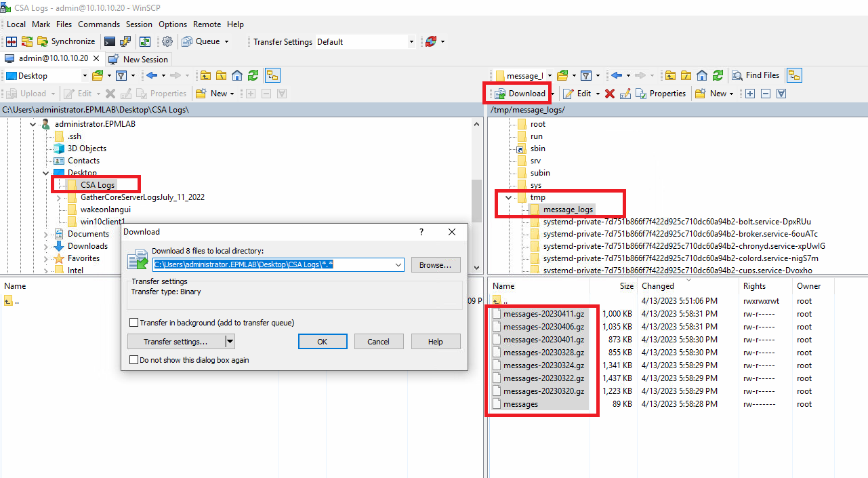
Task: Open the Transfer Settings Default dropdown
Action: (411, 41)
